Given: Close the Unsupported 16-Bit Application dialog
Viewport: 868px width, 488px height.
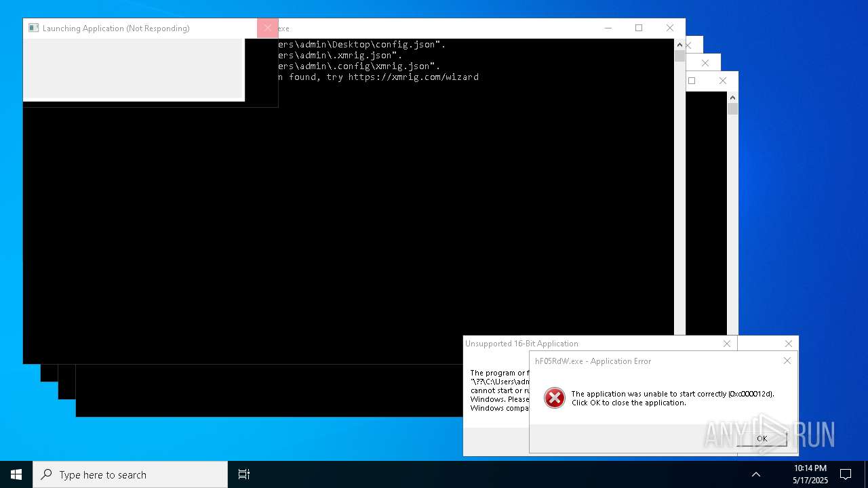Looking at the screenshot, I should (727, 344).
